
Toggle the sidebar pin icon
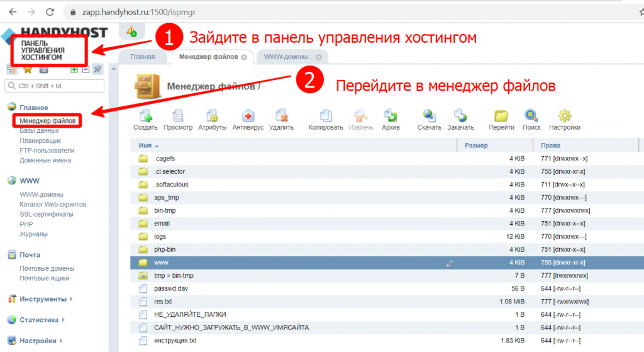[97, 70]
